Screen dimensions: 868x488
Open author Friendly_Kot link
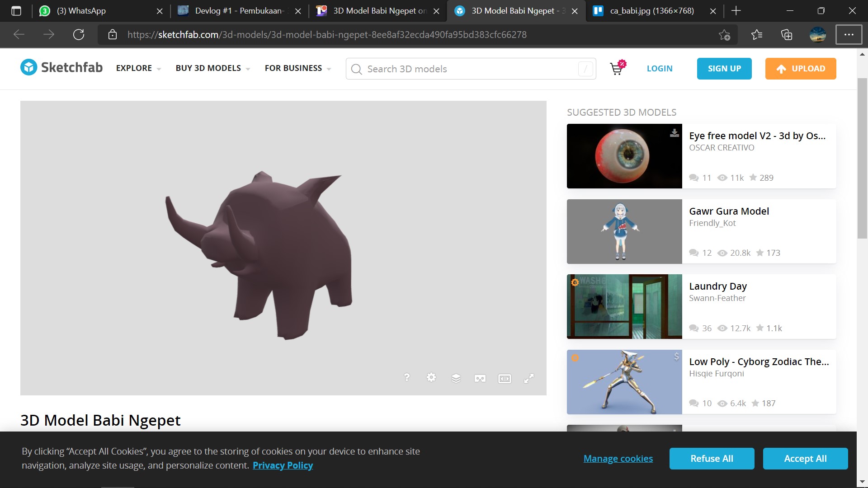click(712, 223)
